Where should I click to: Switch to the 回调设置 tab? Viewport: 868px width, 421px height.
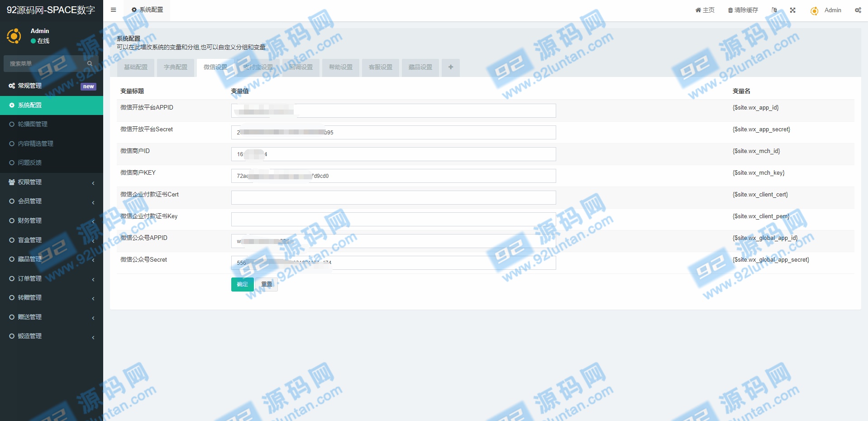pyautogui.click(x=301, y=67)
